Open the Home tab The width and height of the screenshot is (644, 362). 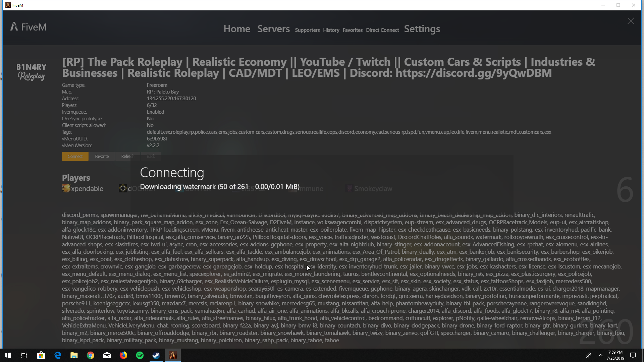click(x=237, y=29)
